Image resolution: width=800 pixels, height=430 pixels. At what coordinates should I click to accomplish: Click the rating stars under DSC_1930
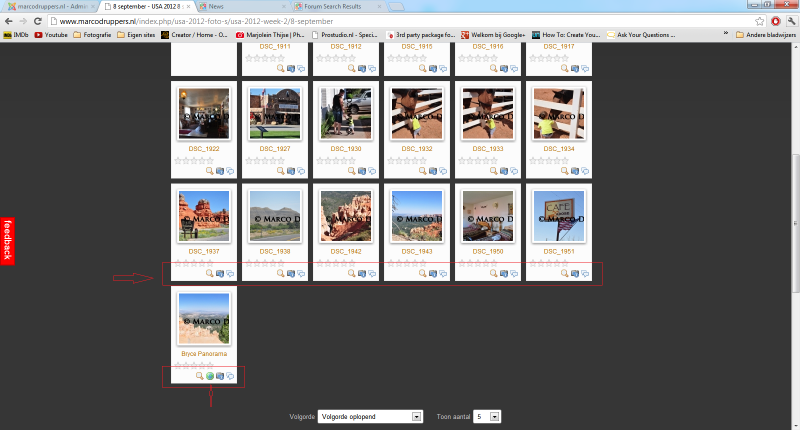[x=335, y=160]
